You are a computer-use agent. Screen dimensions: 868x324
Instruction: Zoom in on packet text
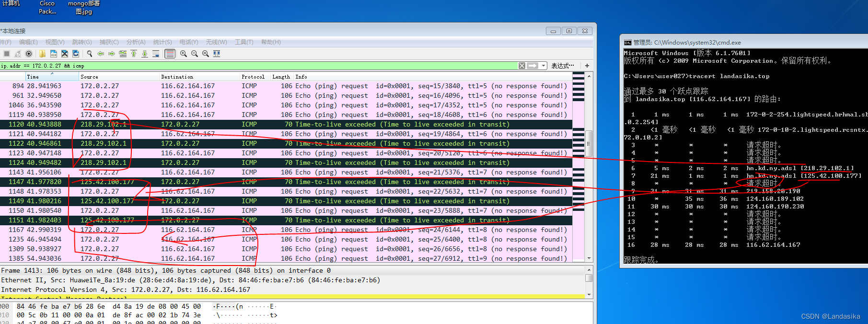184,54
